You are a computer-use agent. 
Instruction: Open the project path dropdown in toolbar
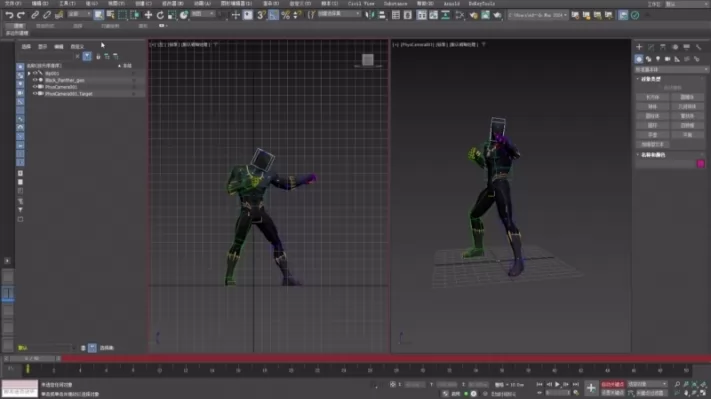[537, 15]
